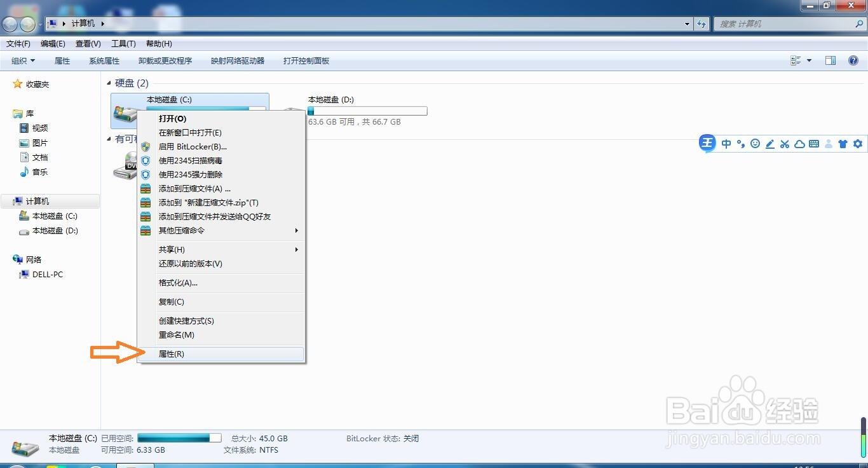The height and width of the screenshot is (468, 868).
Task: Click 使用2345强力删除 shield entry
Action: click(221, 174)
